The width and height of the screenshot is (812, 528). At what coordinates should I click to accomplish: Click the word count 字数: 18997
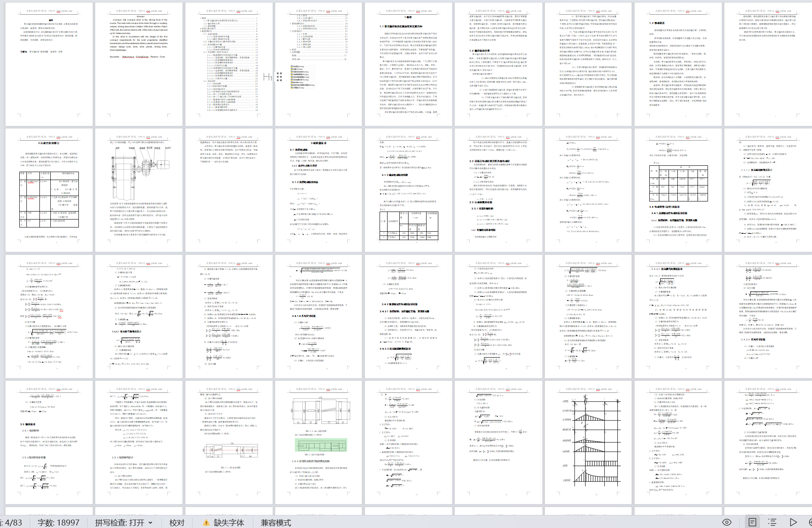pos(58,523)
